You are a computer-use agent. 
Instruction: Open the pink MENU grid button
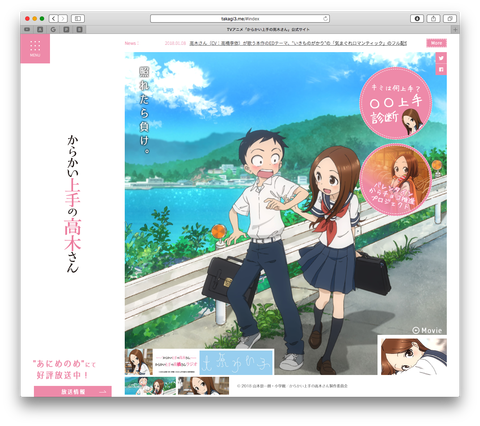coord(35,48)
